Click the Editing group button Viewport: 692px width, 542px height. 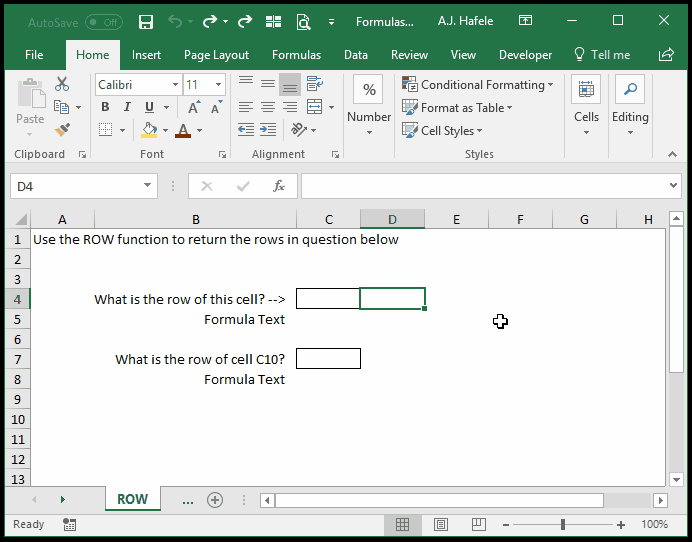[630, 106]
